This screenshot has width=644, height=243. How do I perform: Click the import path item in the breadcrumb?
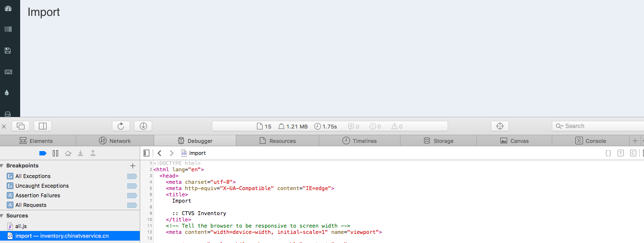tap(193, 153)
